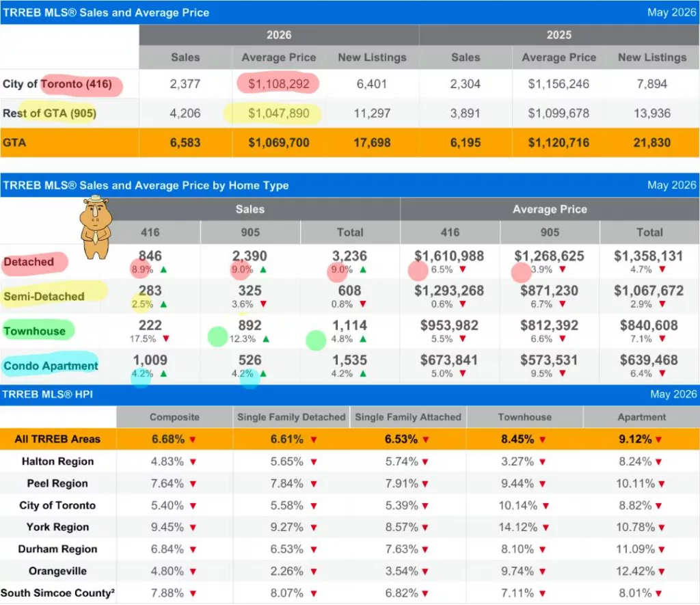
Task: Click the $1,047,890 average price cell
Action: pos(279,113)
